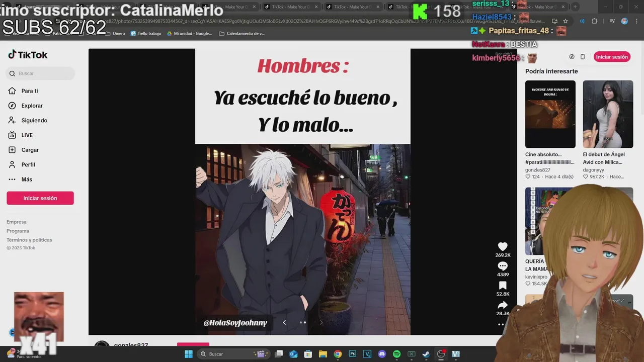644x362 pixels.
Task: Click the gonzles827 author under Cine absoluto
Action: (x=538, y=170)
